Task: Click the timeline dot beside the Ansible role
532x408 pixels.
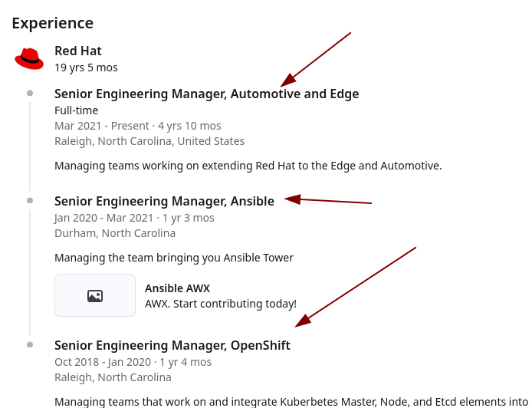Action: pos(30,200)
